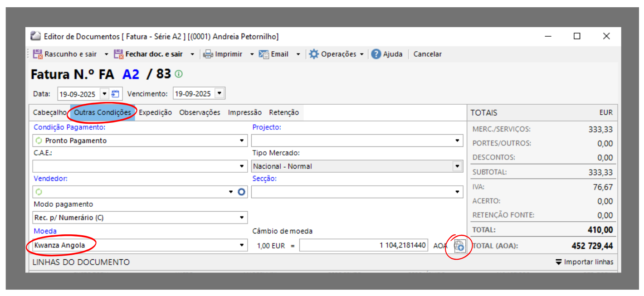Click the Rascunho e sair save icon
The image size is (644, 296).
(x=38, y=54)
